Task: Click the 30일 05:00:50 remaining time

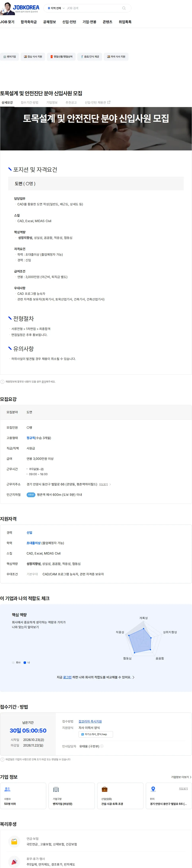Action: point(28,731)
